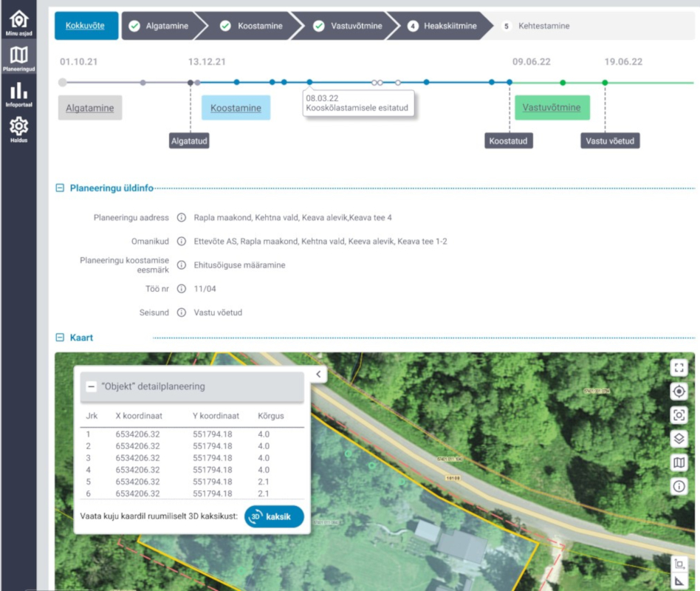Click the 08.03.22 timeline point
Viewport: 700px width, 591px height.
point(309,83)
